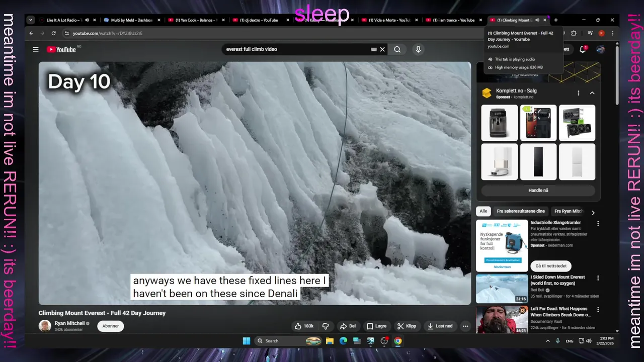This screenshot has height=362, width=644.
Task: Open Windows Start menu
Action: (247, 341)
